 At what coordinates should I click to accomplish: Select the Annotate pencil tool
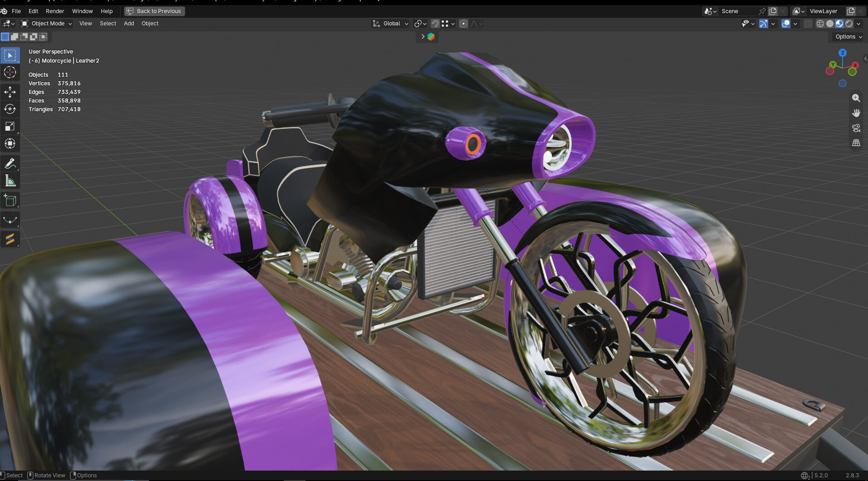[x=10, y=163]
